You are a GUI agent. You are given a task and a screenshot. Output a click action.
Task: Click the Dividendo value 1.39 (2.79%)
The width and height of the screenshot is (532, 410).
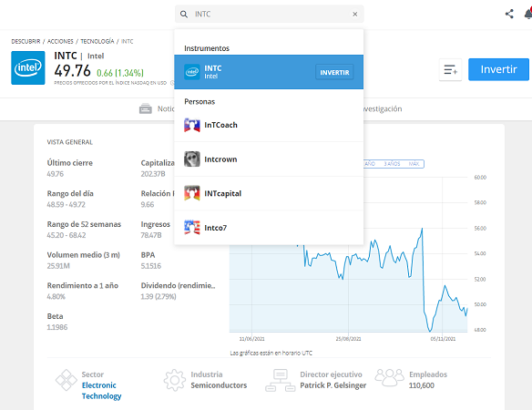pyautogui.click(x=159, y=297)
